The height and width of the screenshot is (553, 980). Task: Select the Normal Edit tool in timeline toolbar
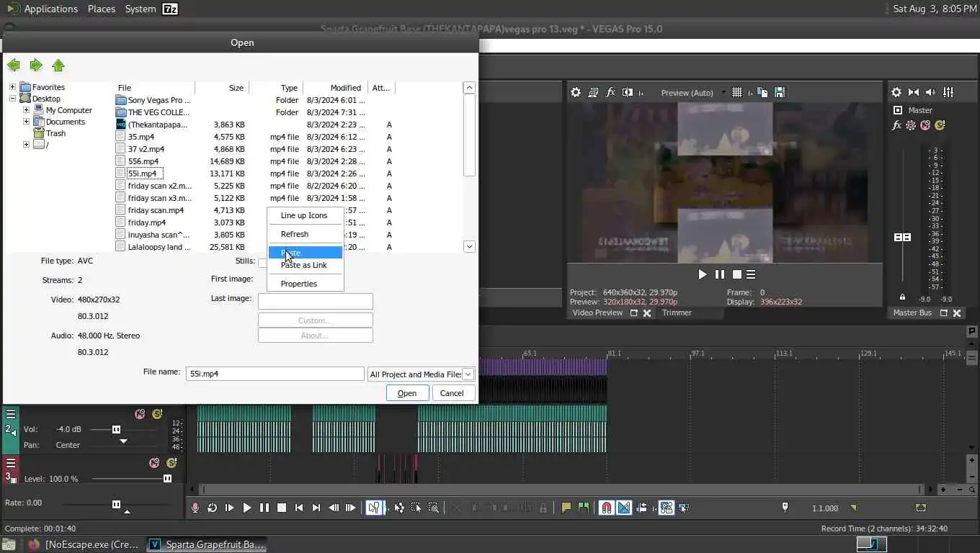coord(374,508)
